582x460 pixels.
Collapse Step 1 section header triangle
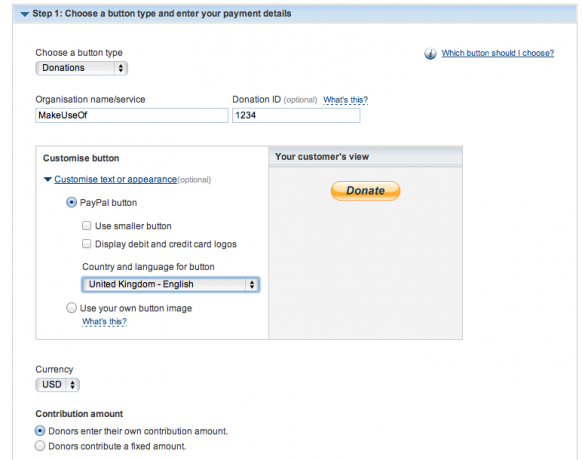click(x=25, y=14)
